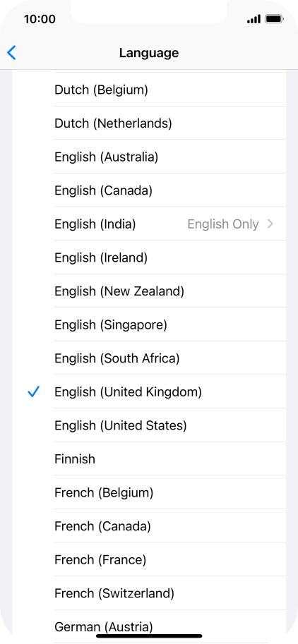
Task: Pick French (Canada) from list
Action: tap(149, 525)
